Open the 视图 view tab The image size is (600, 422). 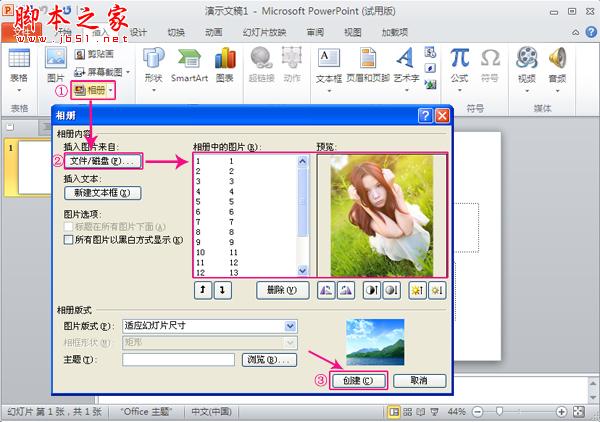click(353, 32)
